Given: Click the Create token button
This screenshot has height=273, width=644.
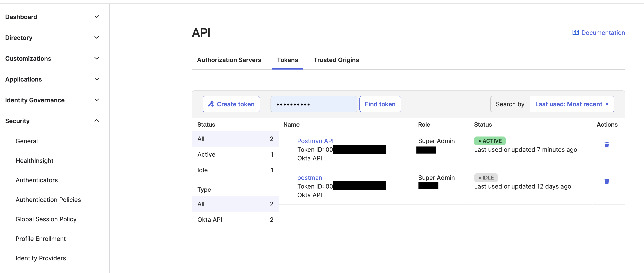Looking at the screenshot, I should click(231, 104).
